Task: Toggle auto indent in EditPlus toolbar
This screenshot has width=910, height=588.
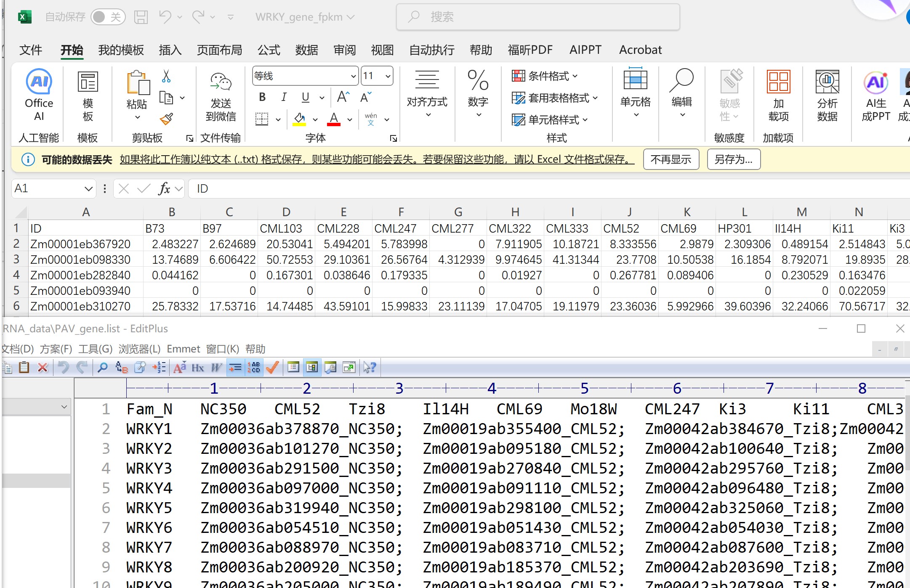Action: click(235, 367)
